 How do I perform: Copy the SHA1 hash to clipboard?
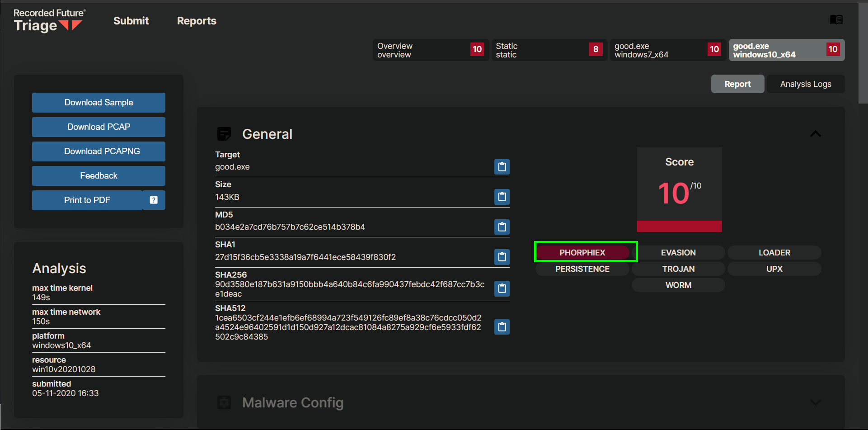[x=502, y=257]
